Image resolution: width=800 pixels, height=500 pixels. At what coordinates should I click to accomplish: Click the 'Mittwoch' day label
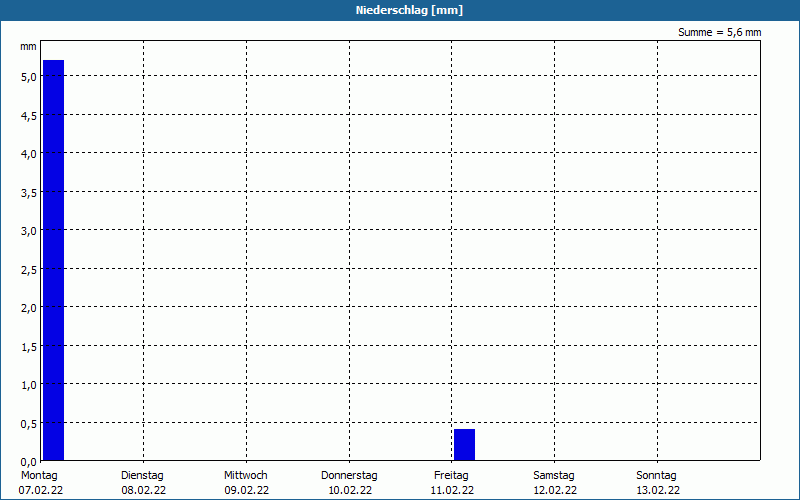(x=245, y=475)
